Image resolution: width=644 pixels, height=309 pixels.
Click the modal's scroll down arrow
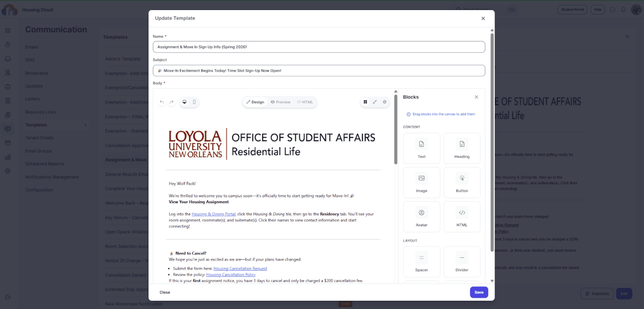point(492,281)
